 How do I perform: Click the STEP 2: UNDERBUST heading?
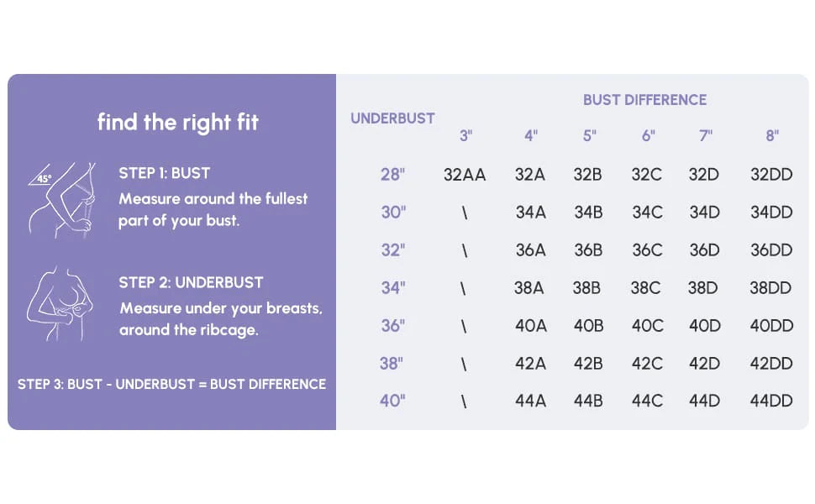(191, 282)
